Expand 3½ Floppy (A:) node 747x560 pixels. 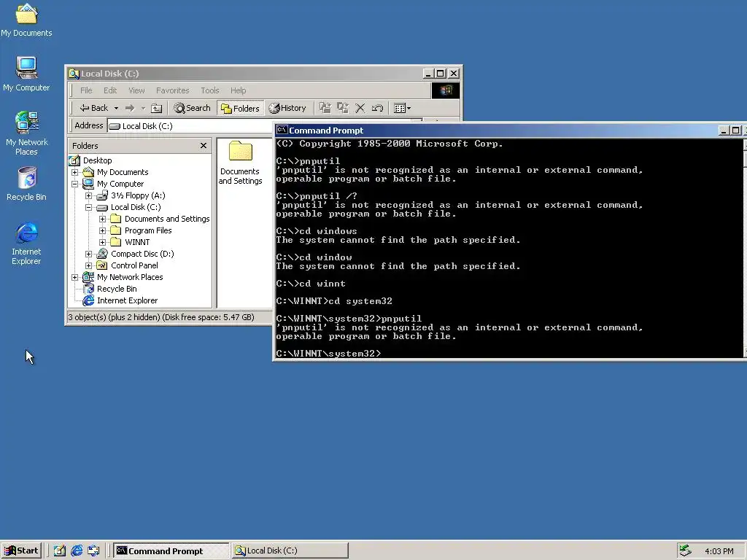click(x=88, y=195)
